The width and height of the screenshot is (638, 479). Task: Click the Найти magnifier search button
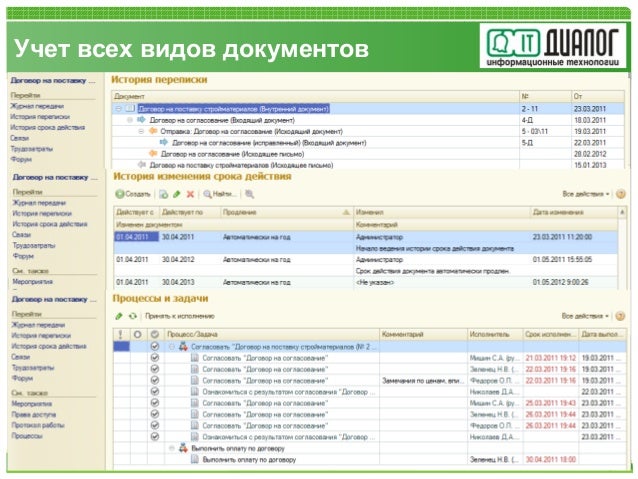tap(220, 194)
